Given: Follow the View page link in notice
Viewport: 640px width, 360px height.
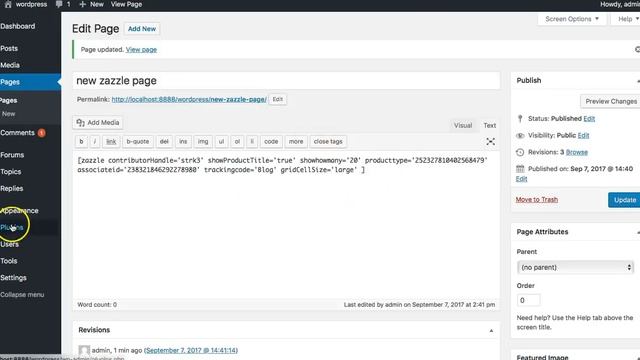Looking at the screenshot, I should tap(141, 49).
